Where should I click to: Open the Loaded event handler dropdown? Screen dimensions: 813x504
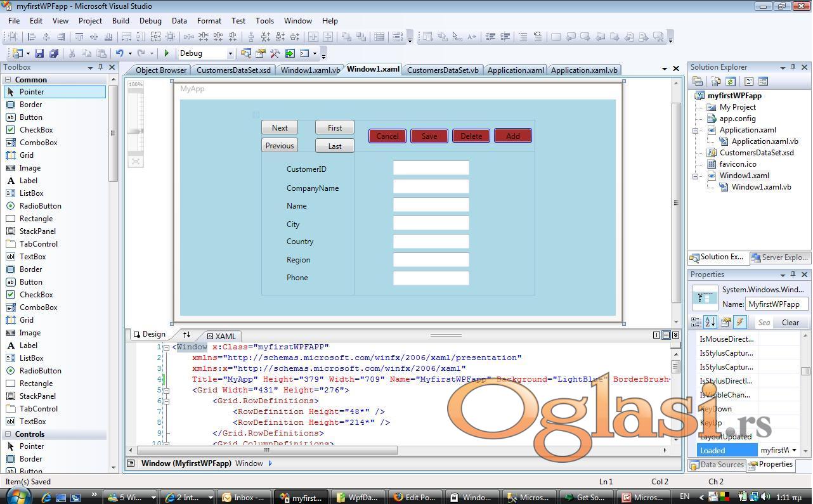(794, 450)
